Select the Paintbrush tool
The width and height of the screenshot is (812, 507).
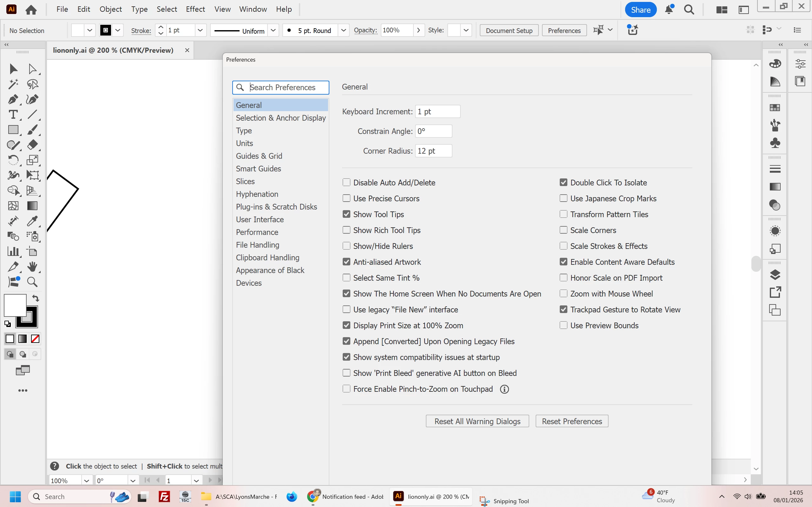[x=32, y=130]
